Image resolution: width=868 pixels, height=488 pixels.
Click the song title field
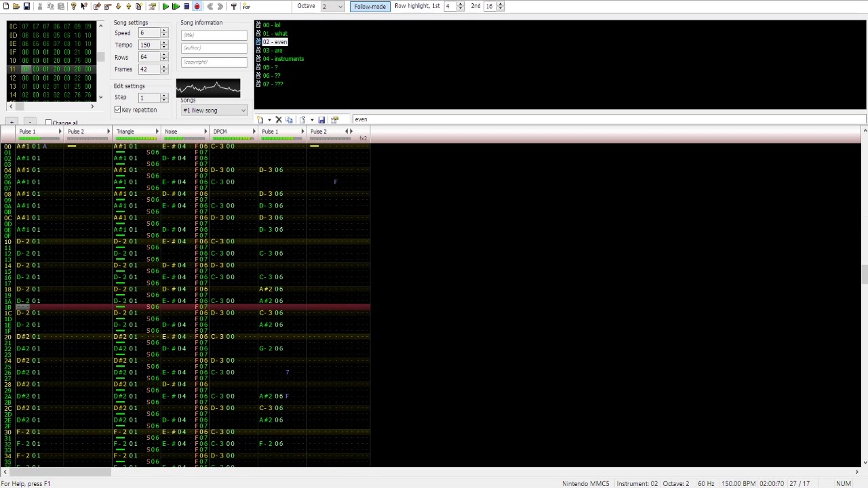coord(214,35)
